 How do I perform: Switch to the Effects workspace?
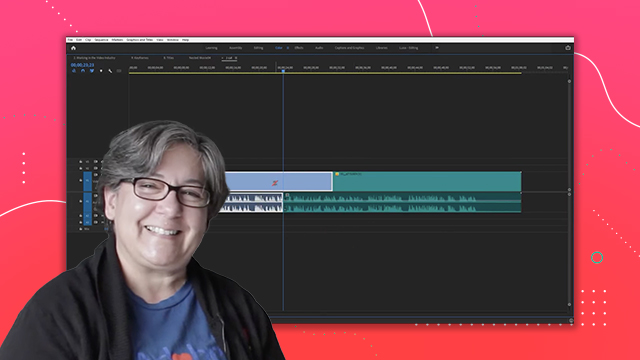coord(299,48)
